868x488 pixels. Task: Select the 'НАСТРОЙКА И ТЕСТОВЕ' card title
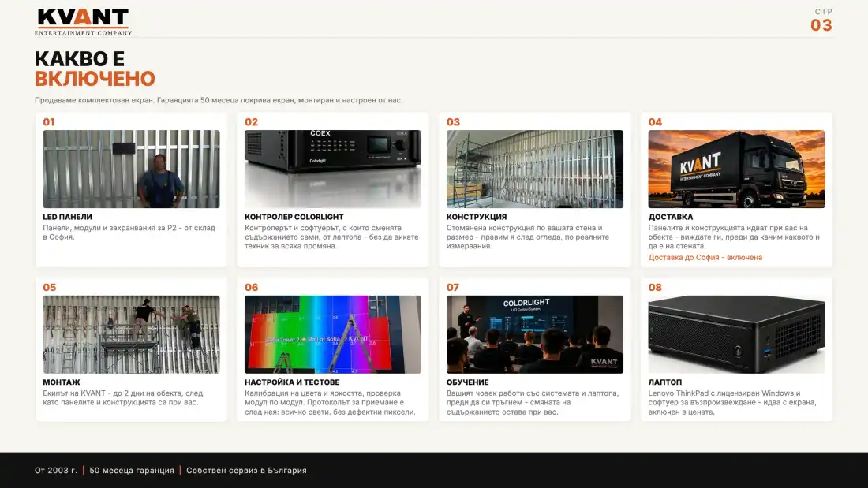point(292,382)
